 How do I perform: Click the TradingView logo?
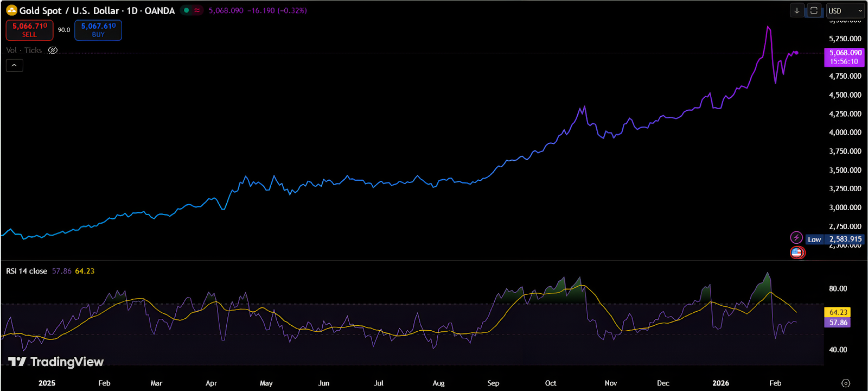(x=56, y=362)
